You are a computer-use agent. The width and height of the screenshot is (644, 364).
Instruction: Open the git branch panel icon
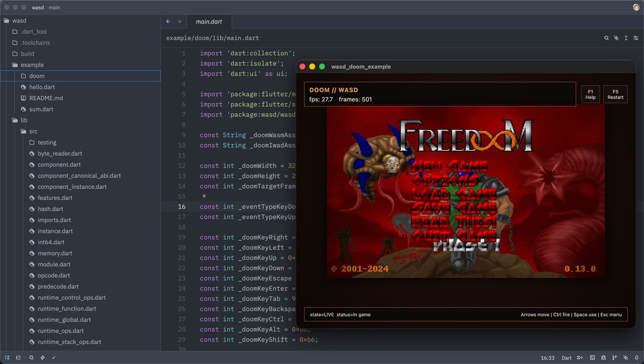click(x=615, y=358)
